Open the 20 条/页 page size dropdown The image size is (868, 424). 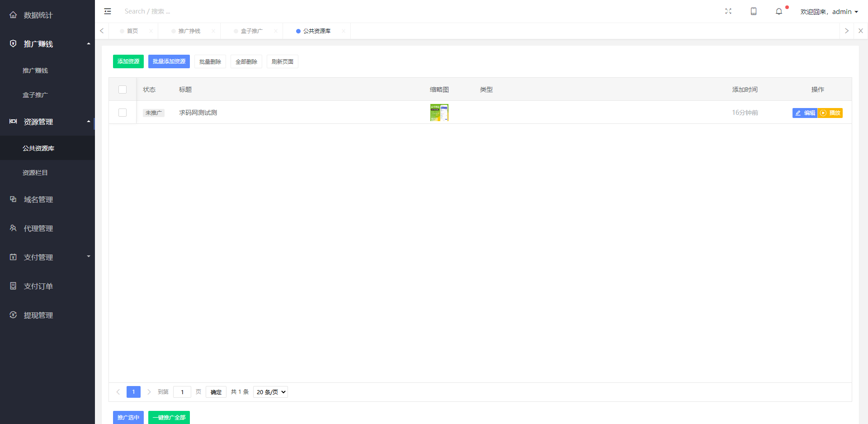click(x=270, y=392)
